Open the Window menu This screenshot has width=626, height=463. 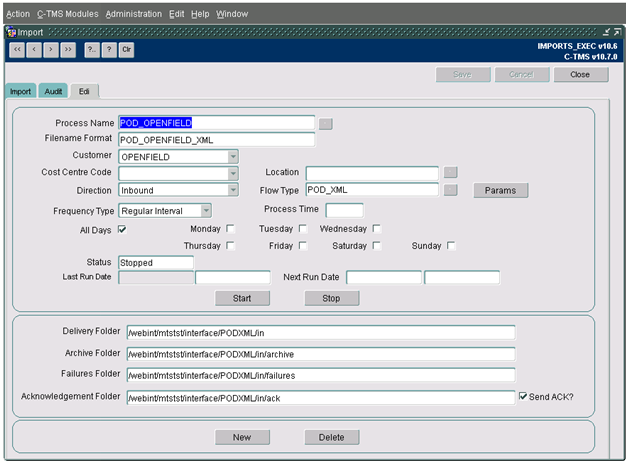pyautogui.click(x=232, y=14)
